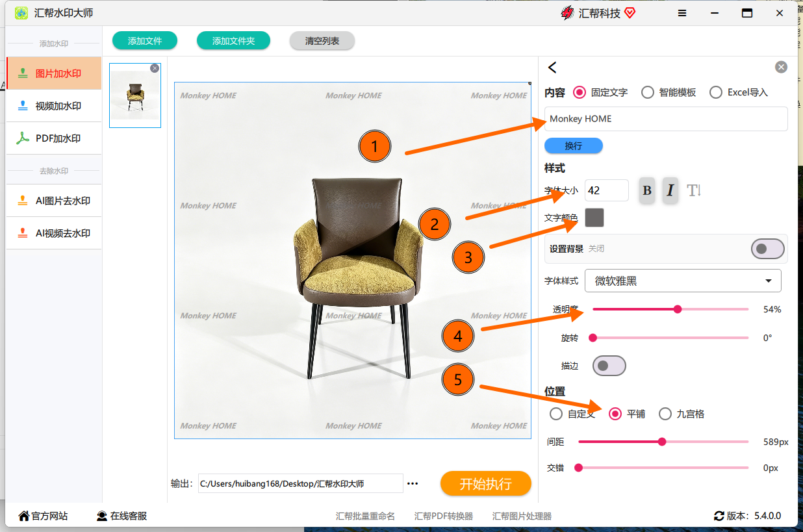This screenshot has width=803, height=532.
Task: Browse output folder with three-dots button
Action: point(413,483)
